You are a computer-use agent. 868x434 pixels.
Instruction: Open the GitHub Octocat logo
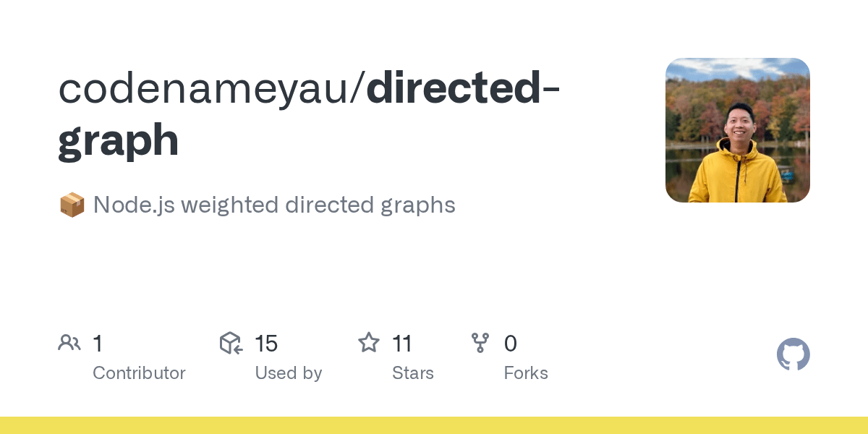tap(793, 354)
